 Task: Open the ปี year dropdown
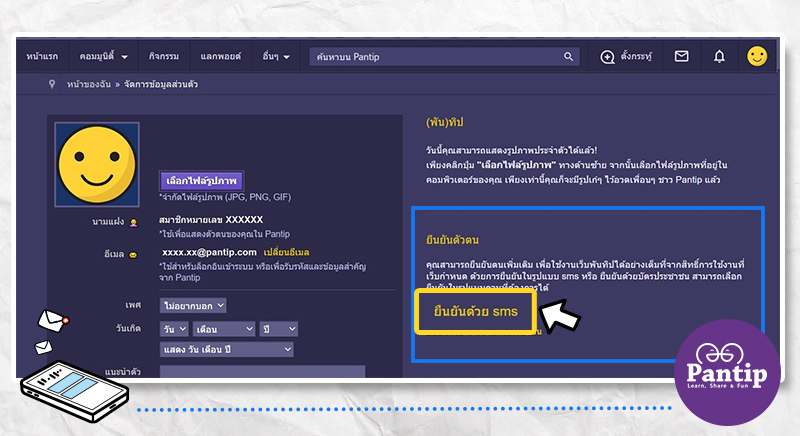click(x=278, y=329)
